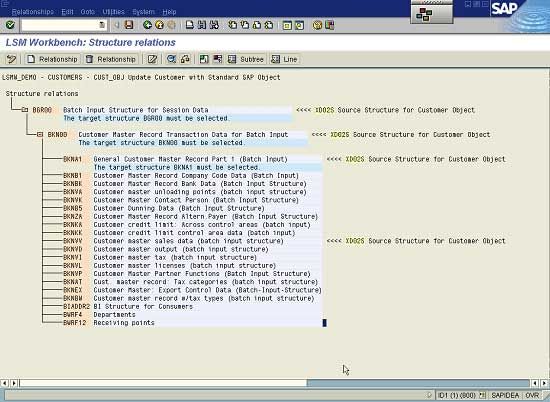Open the command field history dropdown
This screenshot has height=402, width=550.
[x=102, y=25]
